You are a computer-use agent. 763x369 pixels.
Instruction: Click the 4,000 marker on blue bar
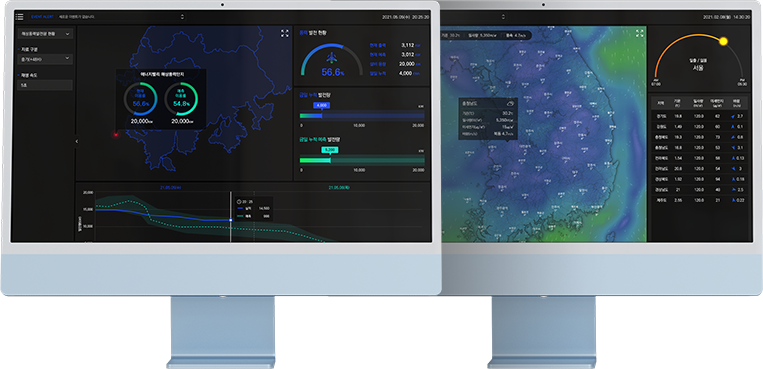coord(322,105)
